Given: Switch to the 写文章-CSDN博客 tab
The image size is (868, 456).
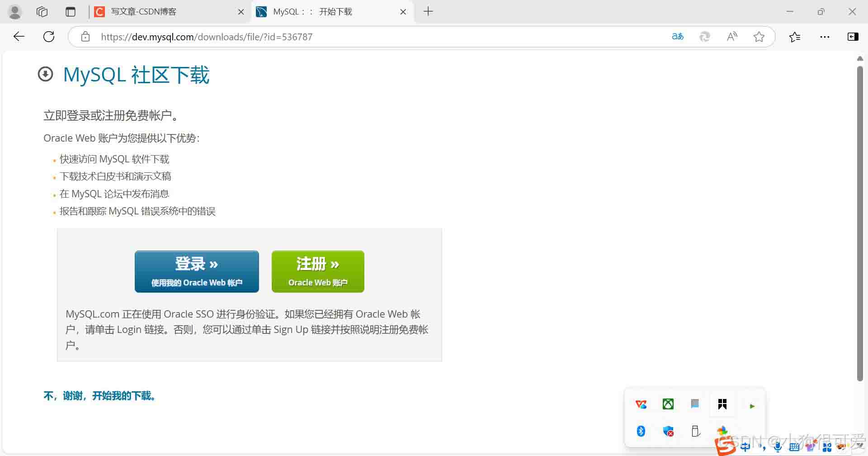Looking at the screenshot, I should coord(170,12).
